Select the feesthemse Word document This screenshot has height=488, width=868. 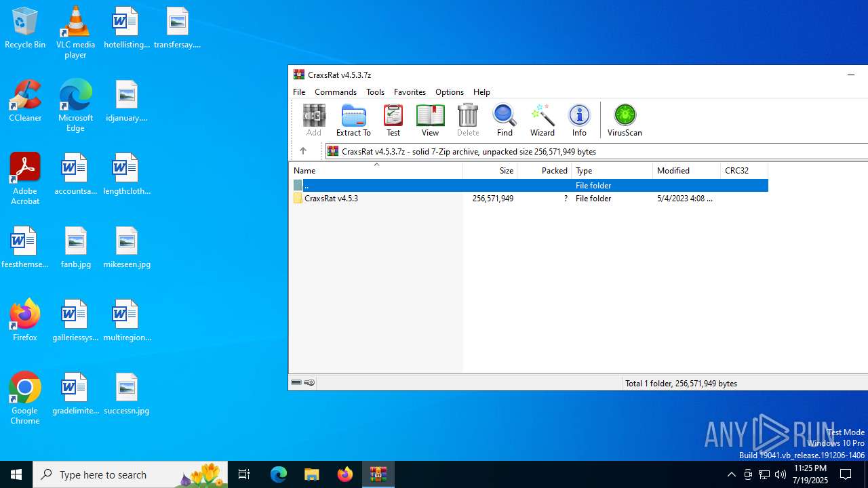tap(25, 247)
